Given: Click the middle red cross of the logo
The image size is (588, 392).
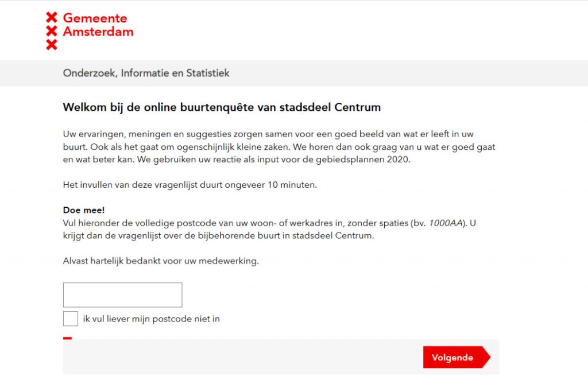Looking at the screenshot, I should 52,31.
